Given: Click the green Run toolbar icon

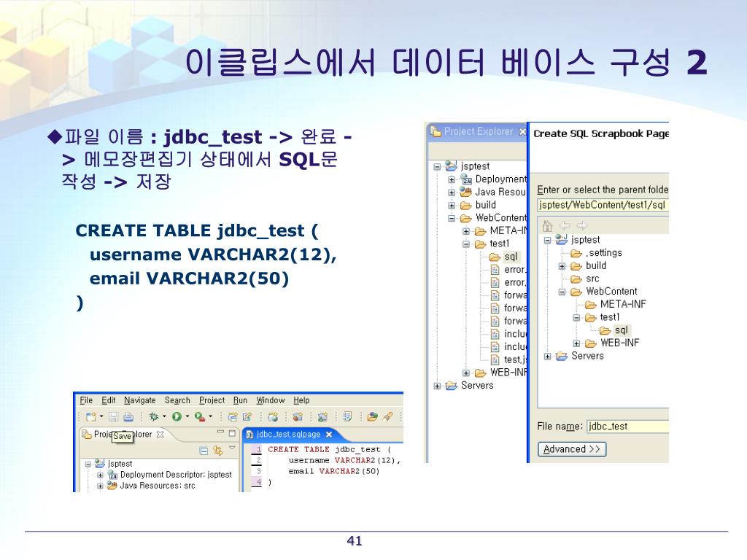Looking at the screenshot, I should 177,416.
